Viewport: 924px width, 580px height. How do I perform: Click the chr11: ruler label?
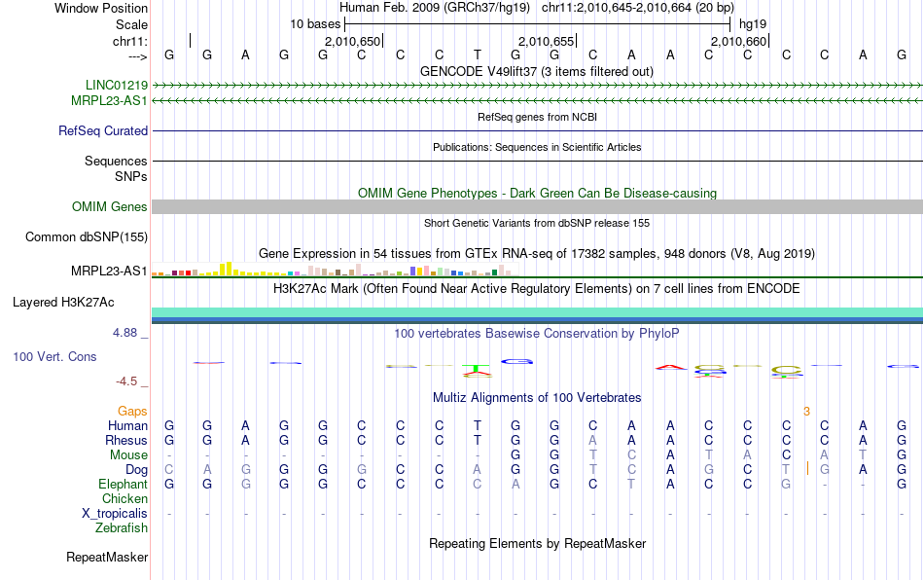point(130,41)
